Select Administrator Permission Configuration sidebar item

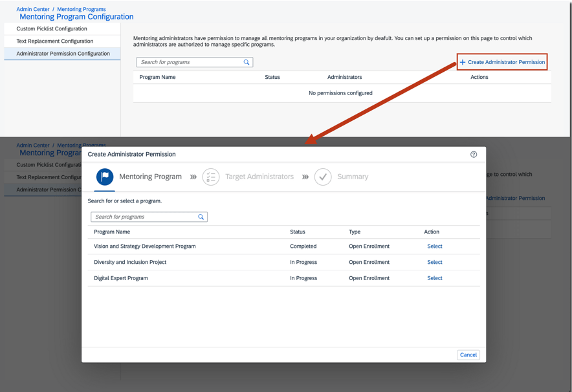[x=63, y=54]
